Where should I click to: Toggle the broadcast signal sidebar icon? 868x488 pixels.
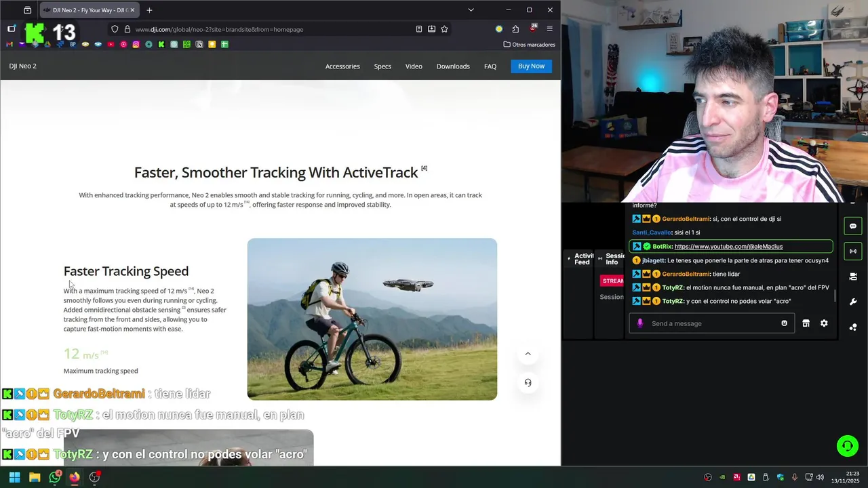coord(853,251)
